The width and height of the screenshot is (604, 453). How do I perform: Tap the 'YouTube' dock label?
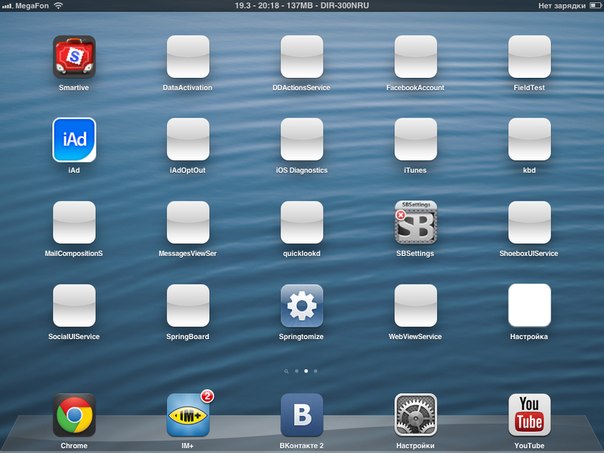click(x=529, y=446)
